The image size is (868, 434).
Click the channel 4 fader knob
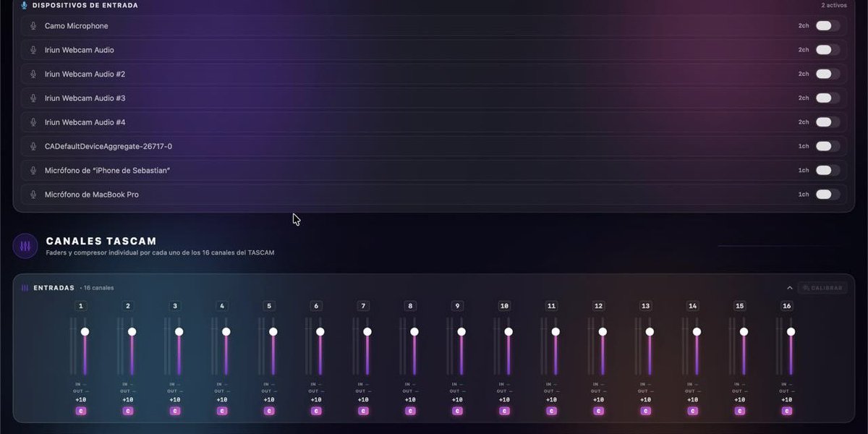coord(226,331)
